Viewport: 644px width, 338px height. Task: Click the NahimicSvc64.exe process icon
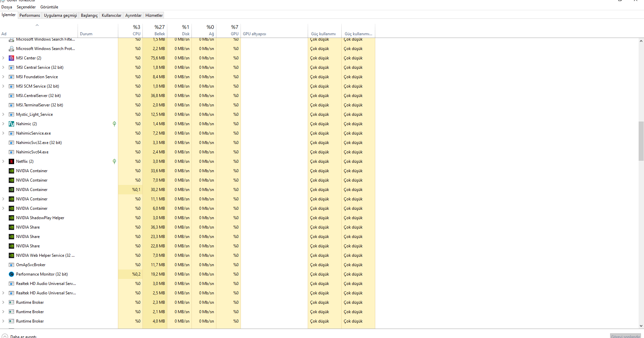[11, 152]
